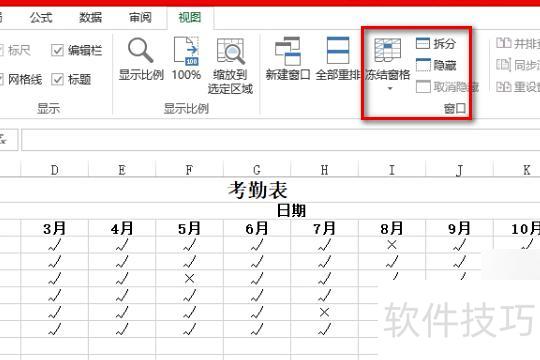Arrange all windows with 全部重排
This screenshot has width=540, height=360.
coord(338,59)
